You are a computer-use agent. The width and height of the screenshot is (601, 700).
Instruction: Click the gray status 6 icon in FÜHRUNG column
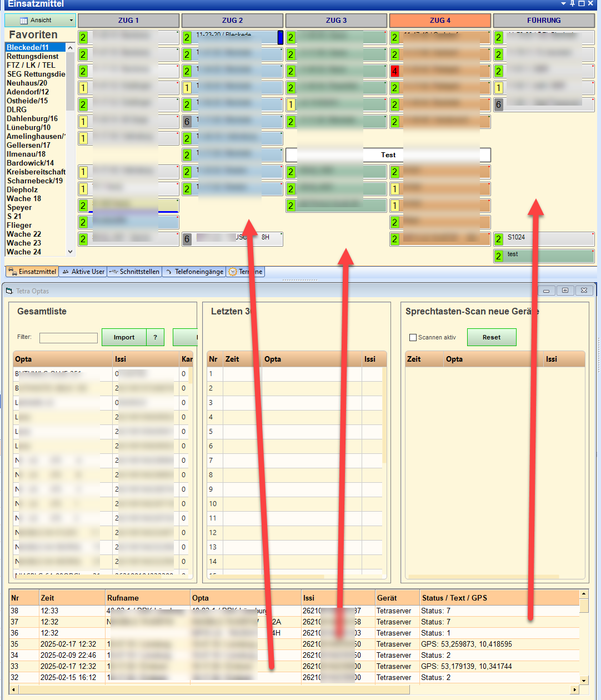coord(499,104)
